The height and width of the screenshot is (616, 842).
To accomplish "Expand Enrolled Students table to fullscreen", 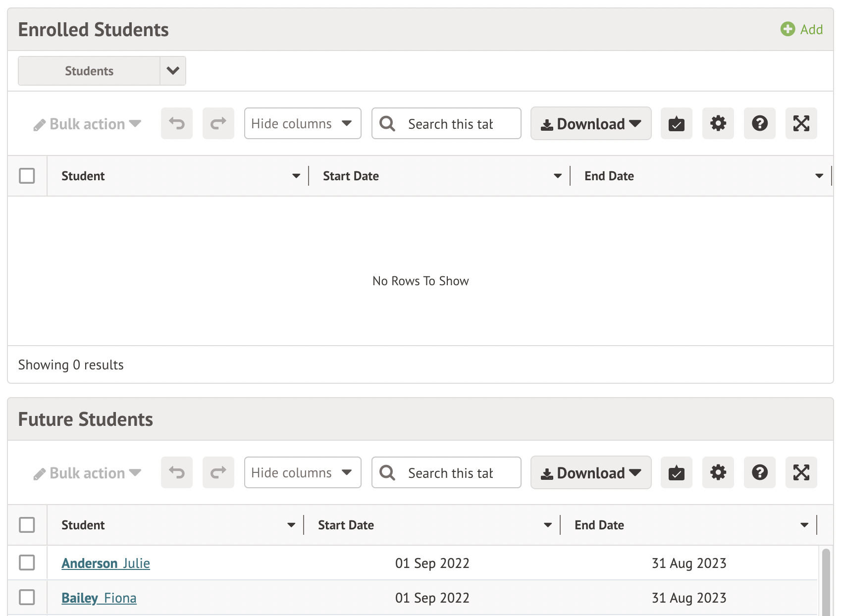I will pos(801,123).
